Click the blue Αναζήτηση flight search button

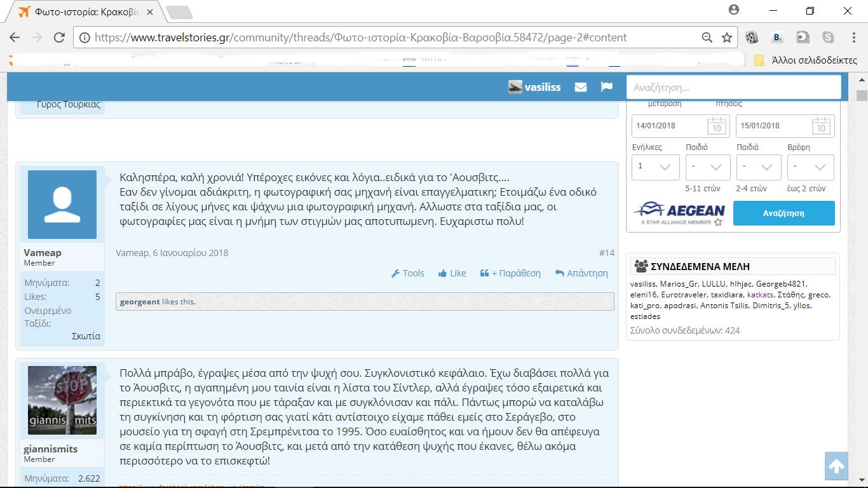click(783, 213)
